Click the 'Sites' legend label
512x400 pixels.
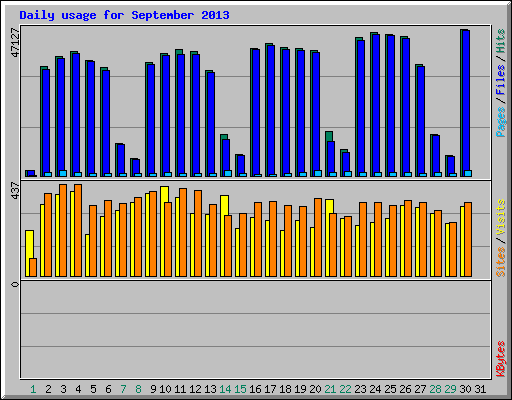(x=500, y=262)
